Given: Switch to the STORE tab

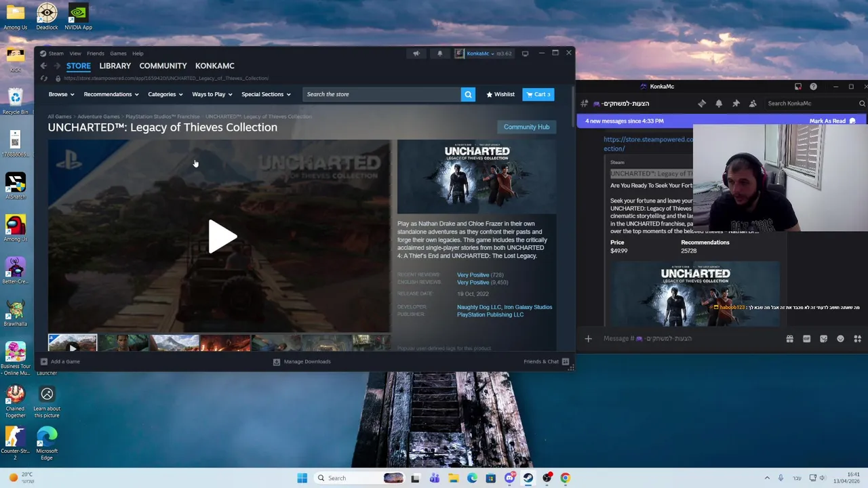Looking at the screenshot, I should 79,66.
